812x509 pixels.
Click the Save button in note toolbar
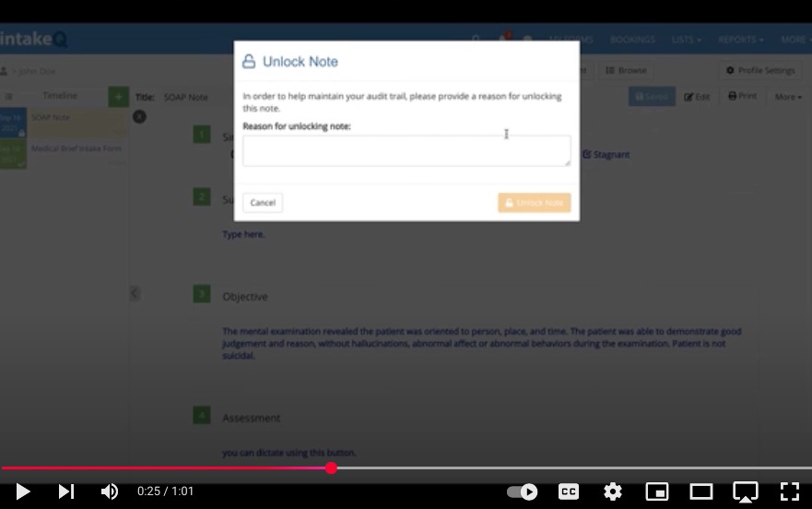[652, 97]
